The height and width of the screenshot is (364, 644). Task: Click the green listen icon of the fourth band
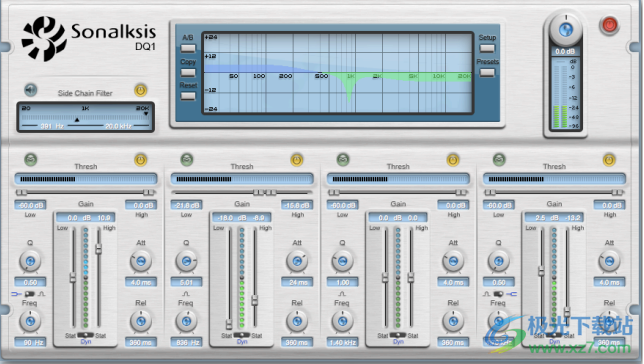[x=499, y=159]
